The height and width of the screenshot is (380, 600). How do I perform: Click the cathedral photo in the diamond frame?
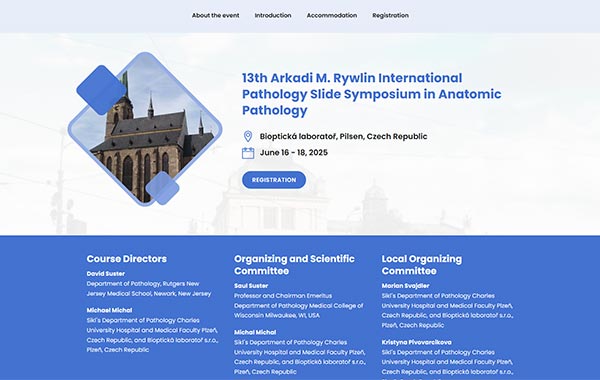point(145,129)
